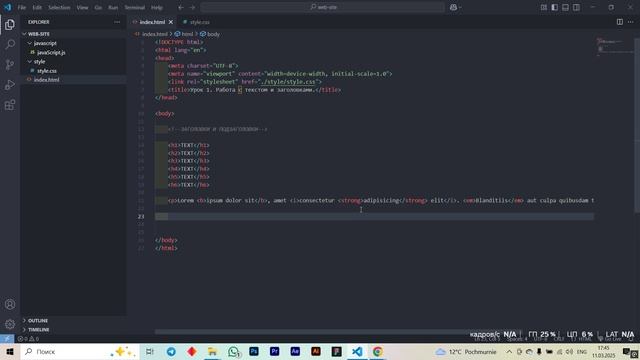The width and height of the screenshot is (640, 360).
Task: Click the Windows taskbar search box
Action: (x=80, y=351)
